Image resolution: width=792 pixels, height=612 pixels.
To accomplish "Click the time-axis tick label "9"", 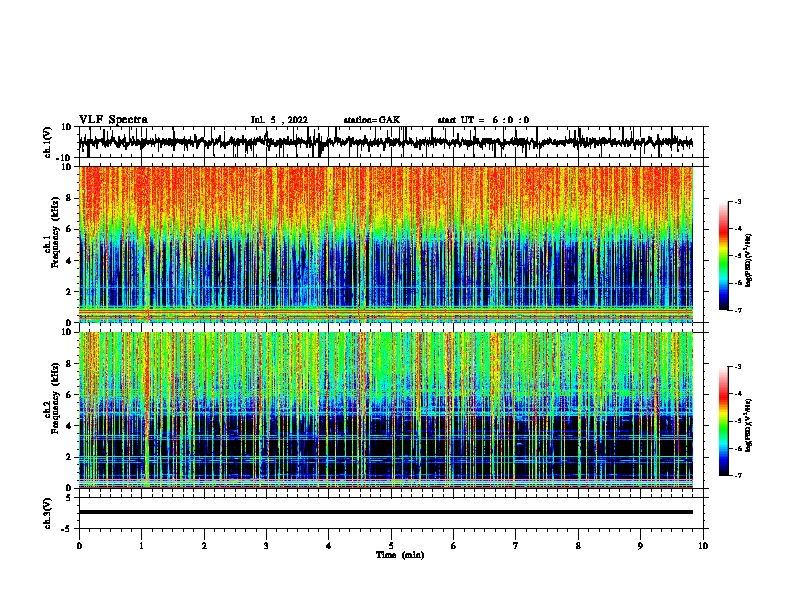I will [x=640, y=546].
